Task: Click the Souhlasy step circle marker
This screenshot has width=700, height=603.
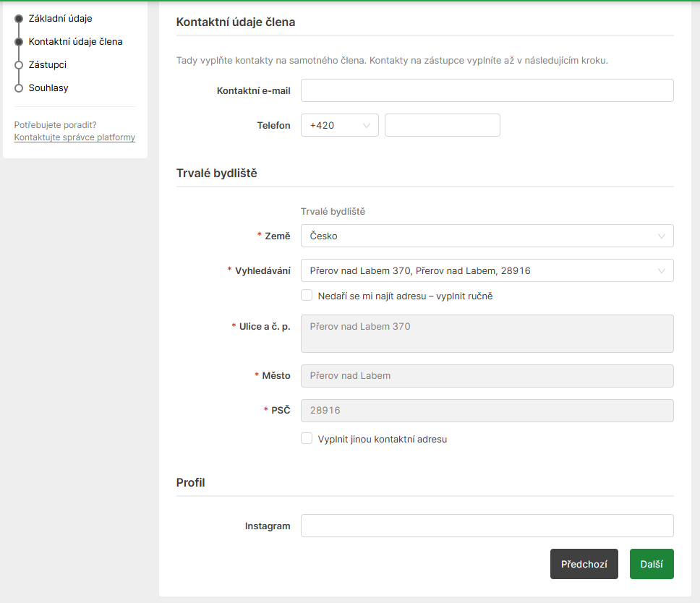Action: 19,88
